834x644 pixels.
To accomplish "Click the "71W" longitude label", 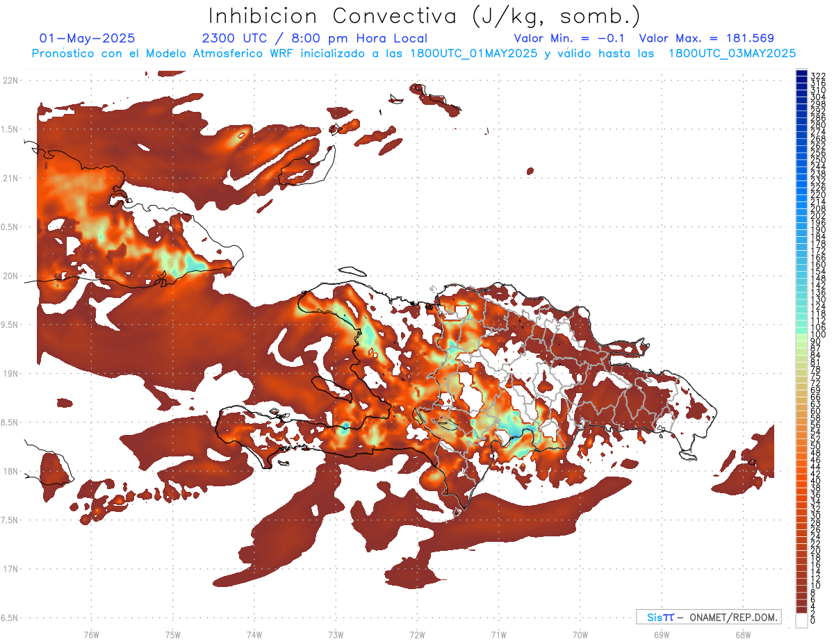I will (498, 634).
